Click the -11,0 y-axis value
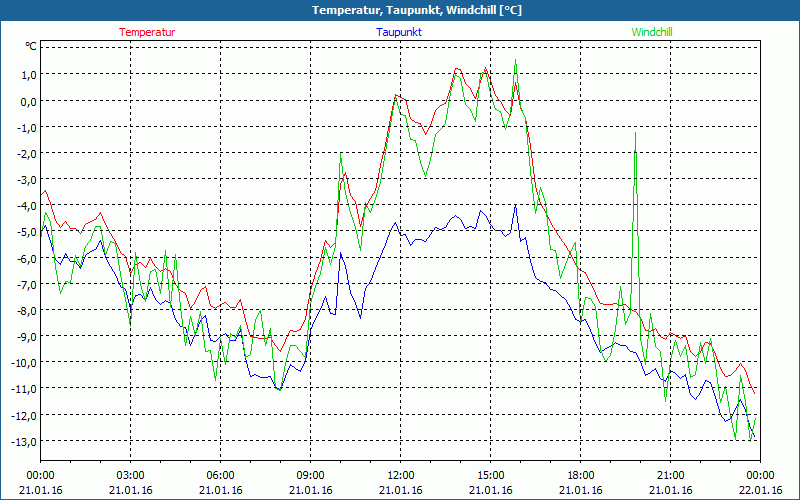This screenshot has width=800, height=500. [26, 389]
